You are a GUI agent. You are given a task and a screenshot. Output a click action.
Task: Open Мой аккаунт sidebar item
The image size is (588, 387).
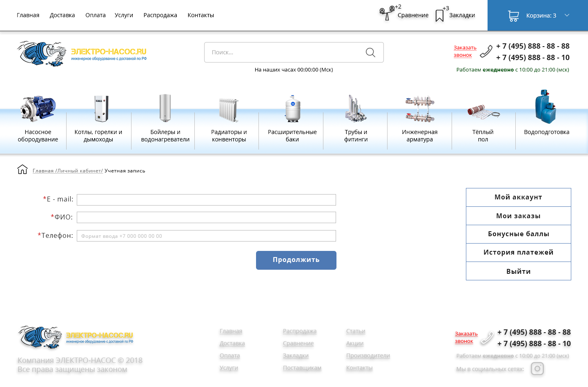[x=519, y=197]
